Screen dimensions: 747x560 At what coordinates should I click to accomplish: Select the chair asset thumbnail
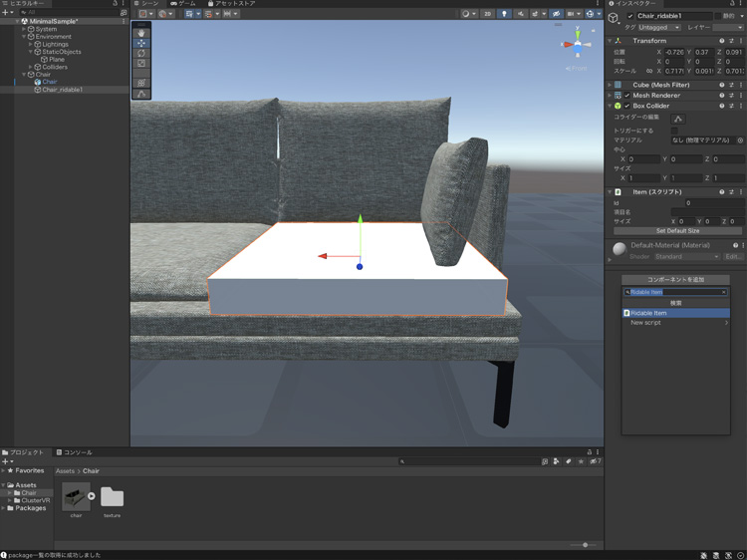[76, 497]
